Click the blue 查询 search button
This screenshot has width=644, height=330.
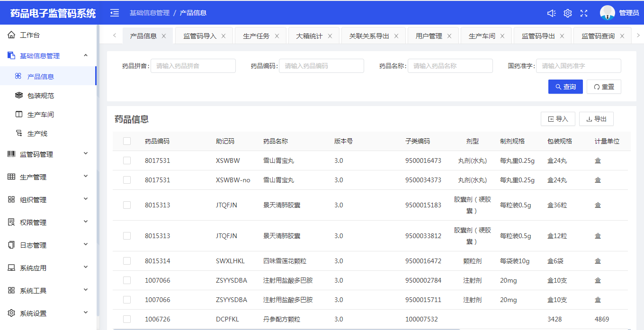coord(565,87)
